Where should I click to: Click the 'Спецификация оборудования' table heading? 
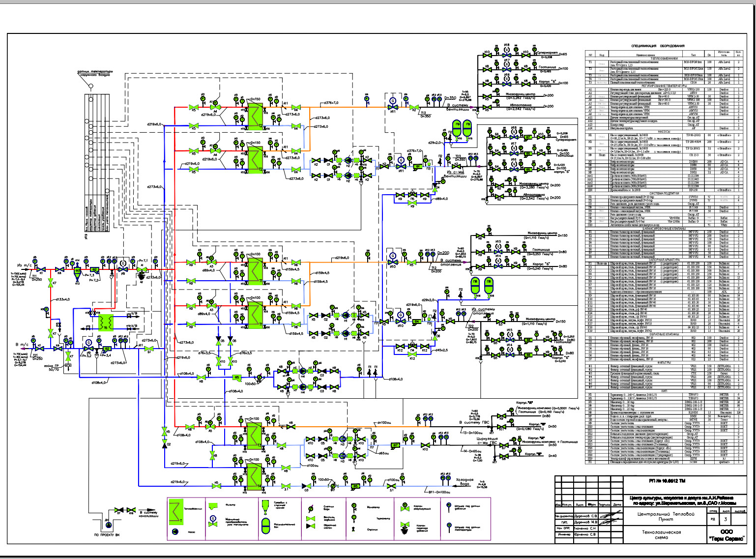[x=658, y=46]
